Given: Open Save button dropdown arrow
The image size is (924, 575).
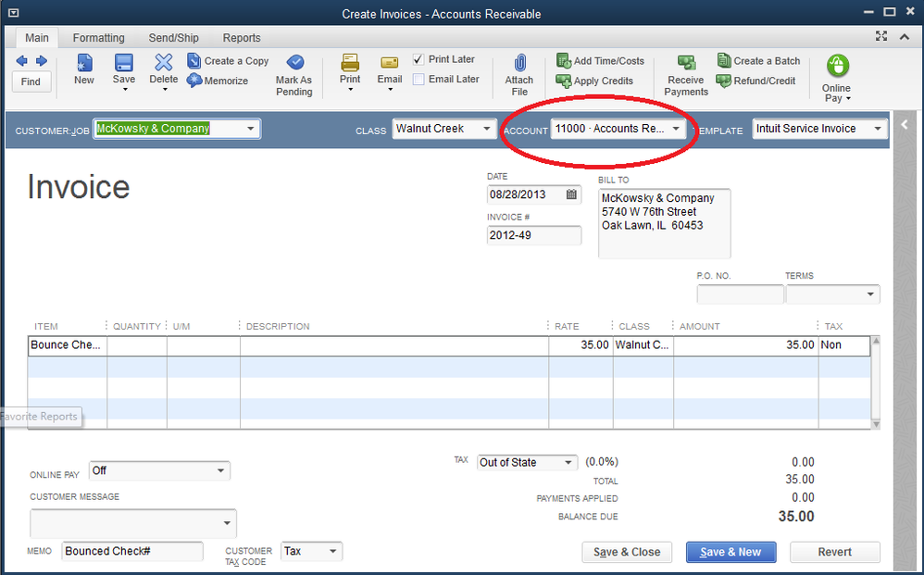Looking at the screenshot, I should [124, 90].
